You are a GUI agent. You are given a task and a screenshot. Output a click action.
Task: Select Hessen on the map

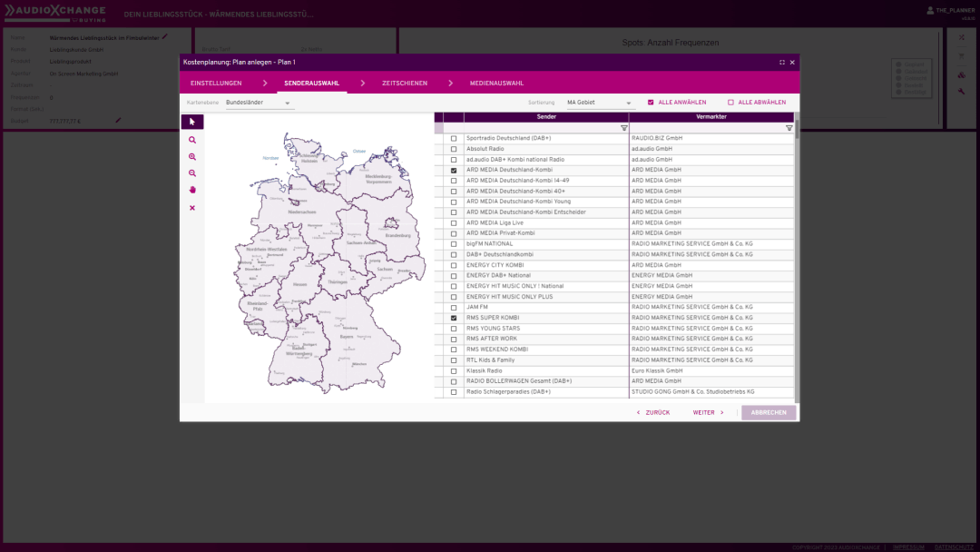[300, 284]
